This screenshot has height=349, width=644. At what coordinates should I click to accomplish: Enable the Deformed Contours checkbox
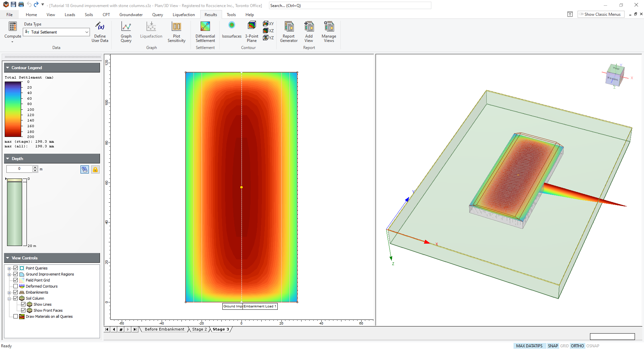(16, 286)
